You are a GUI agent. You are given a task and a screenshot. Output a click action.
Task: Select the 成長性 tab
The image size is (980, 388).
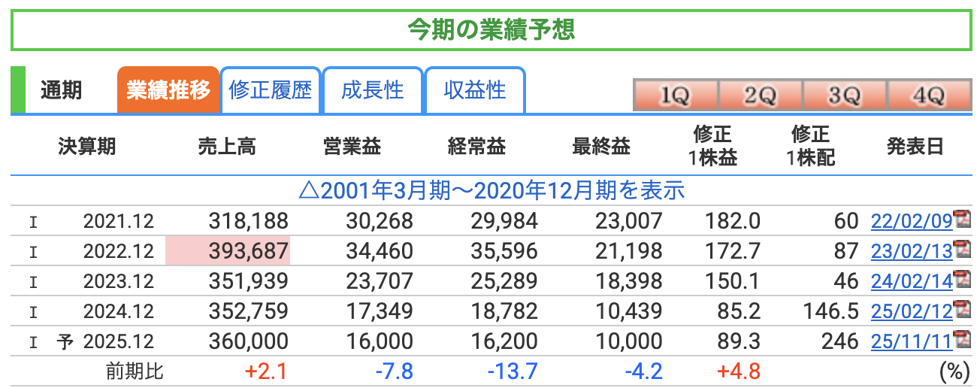click(x=372, y=91)
